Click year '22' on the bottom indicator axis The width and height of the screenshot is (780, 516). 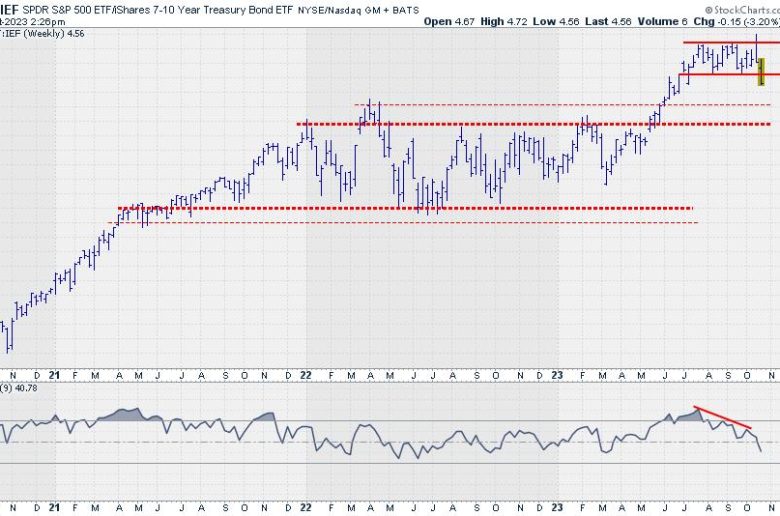(x=305, y=508)
